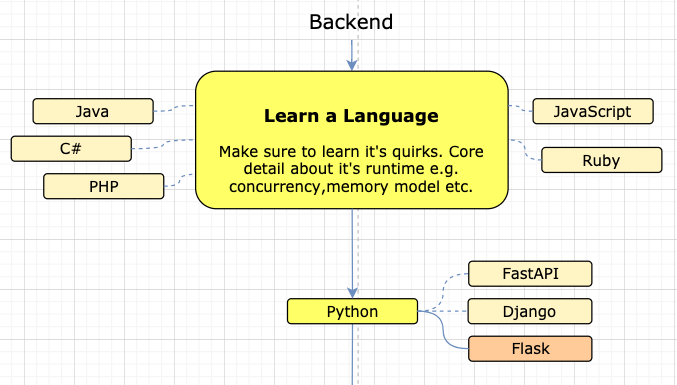Screen dimensions: 677x385
Task: Click the solid curved connector to Flask
Action: [444, 330]
